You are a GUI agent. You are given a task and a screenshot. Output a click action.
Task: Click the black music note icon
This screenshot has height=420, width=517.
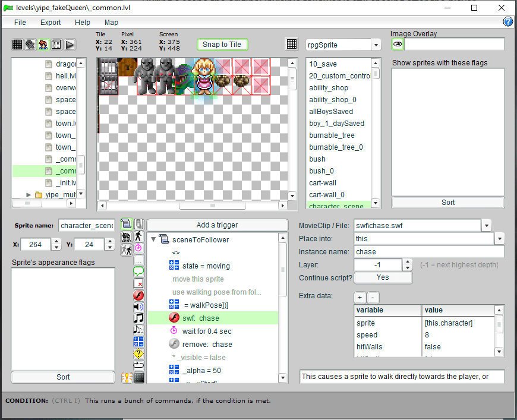tap(138, 318)
